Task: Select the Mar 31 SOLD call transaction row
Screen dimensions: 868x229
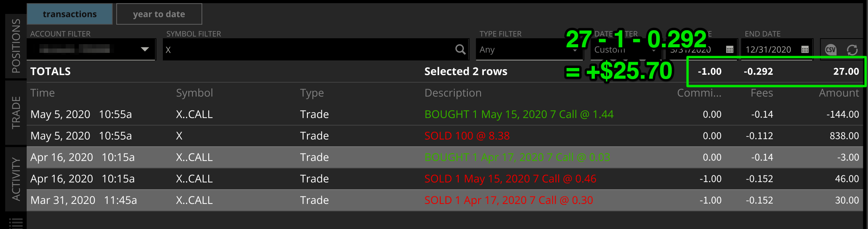Action: pos(279,200)
